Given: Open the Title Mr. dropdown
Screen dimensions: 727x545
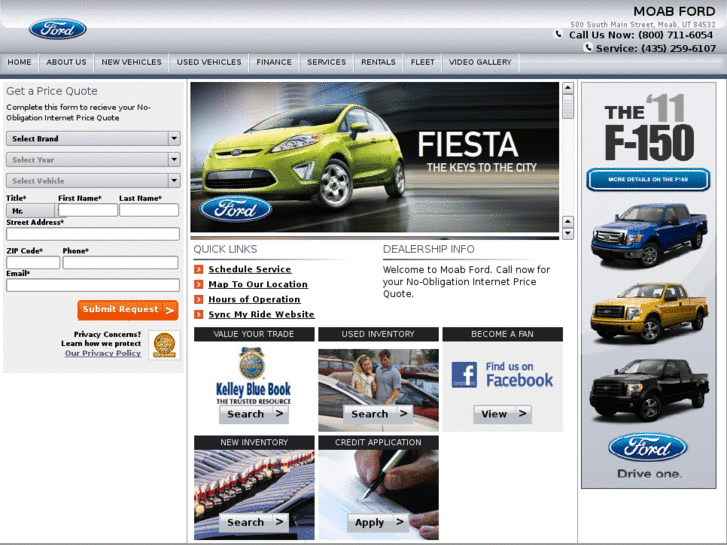Looking at the screenshot, I should click(x=32, y=211).
